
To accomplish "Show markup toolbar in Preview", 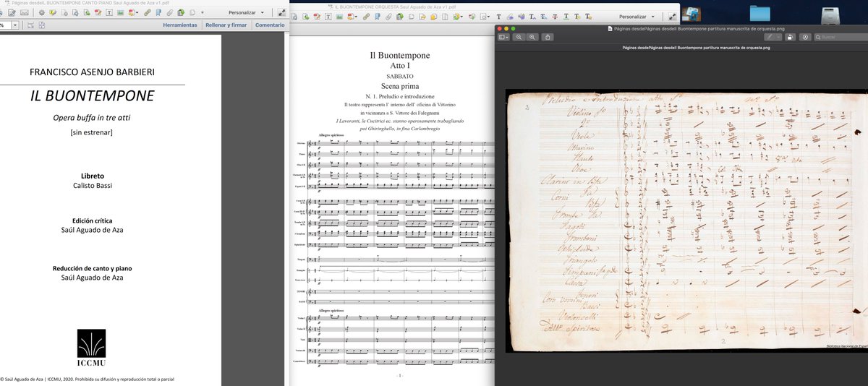I will (x=805, y=37).
